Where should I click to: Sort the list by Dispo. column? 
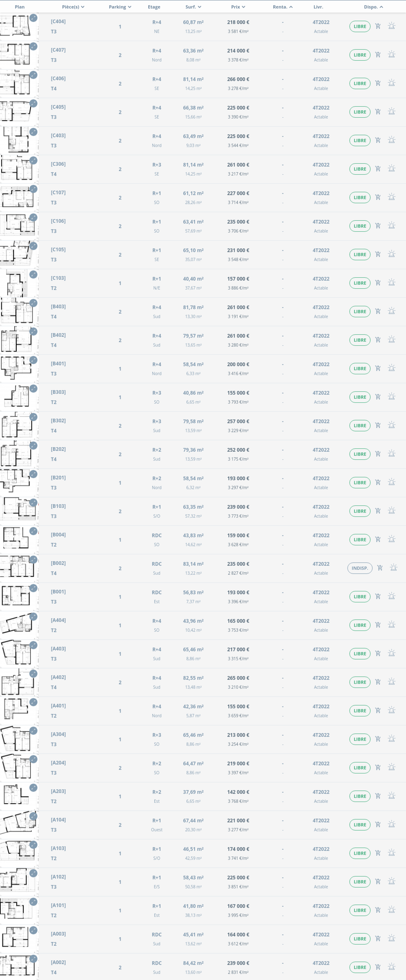click(x=373, y=7)
